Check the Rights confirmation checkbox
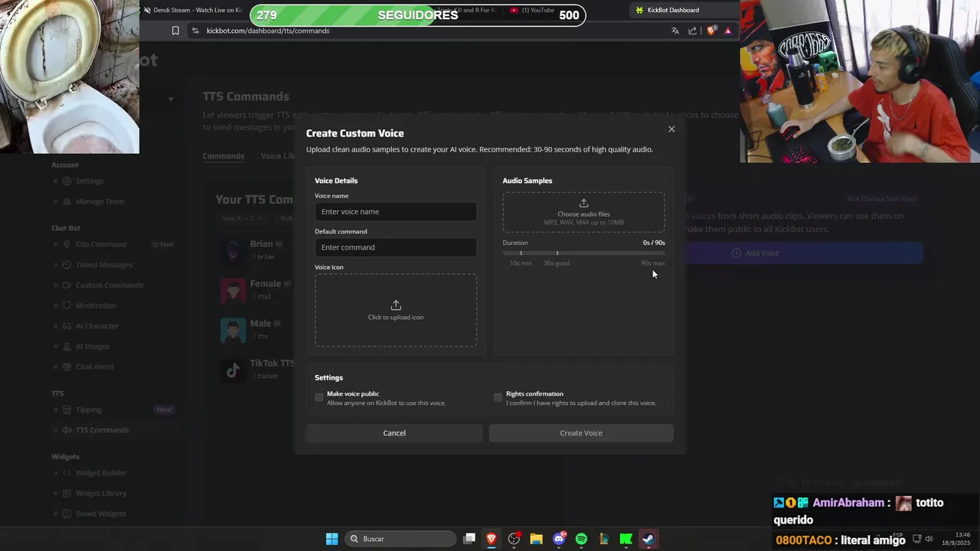The image size is (980, 551). click(x=498, y=397)
